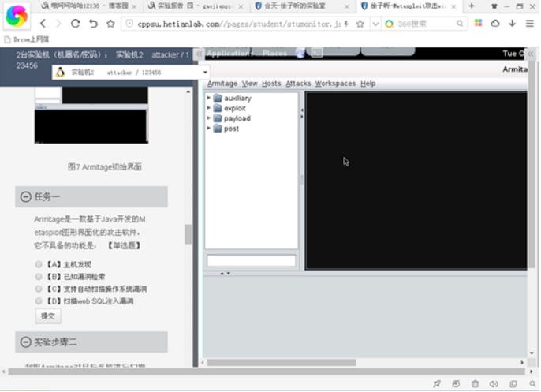Toggle the speaker sound icon in status bar
This screenshot has width=541, height=392.
tap(494, 383)
